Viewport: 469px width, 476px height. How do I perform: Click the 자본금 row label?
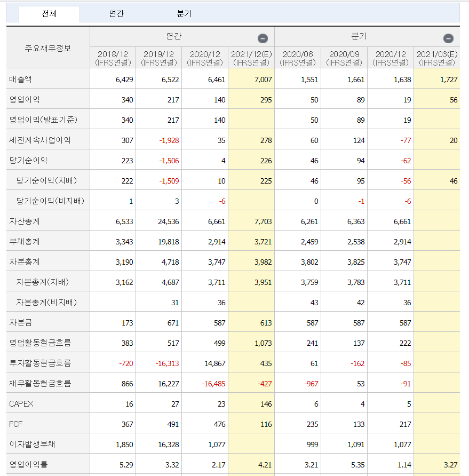(x=20, y=322)
